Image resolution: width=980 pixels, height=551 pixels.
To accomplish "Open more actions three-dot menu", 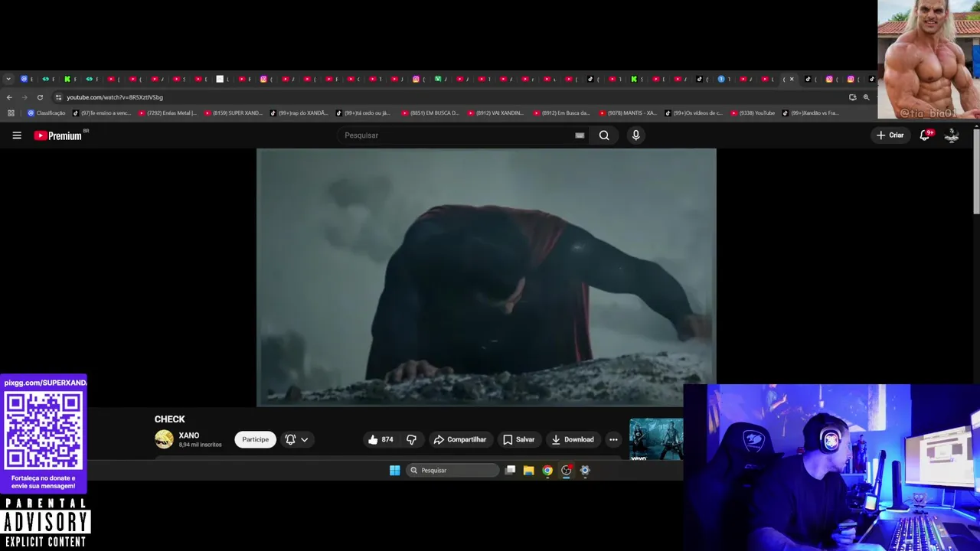I will (x=613, y=439).
